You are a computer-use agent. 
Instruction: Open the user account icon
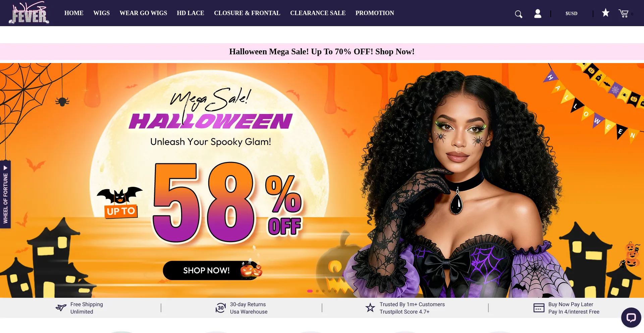point(538,13)
